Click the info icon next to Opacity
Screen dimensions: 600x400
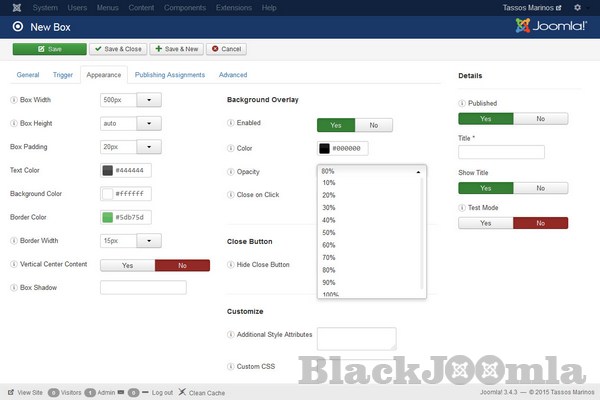click(x=231, y=172)
